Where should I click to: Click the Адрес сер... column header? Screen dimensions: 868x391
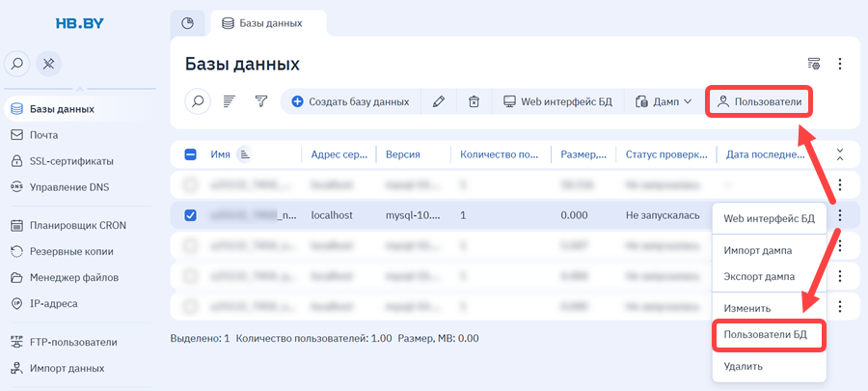339,154
